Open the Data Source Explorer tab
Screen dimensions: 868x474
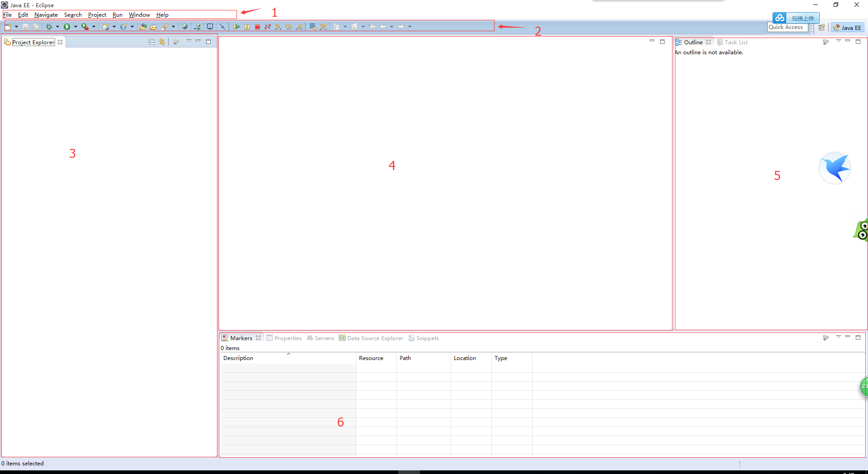pos(371,338)
